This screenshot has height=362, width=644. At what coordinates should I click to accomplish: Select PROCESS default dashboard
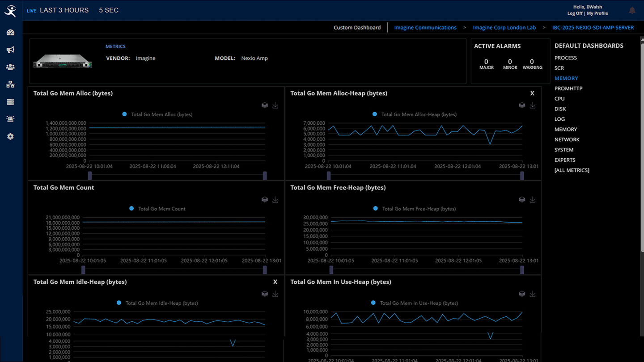[566, 58]
